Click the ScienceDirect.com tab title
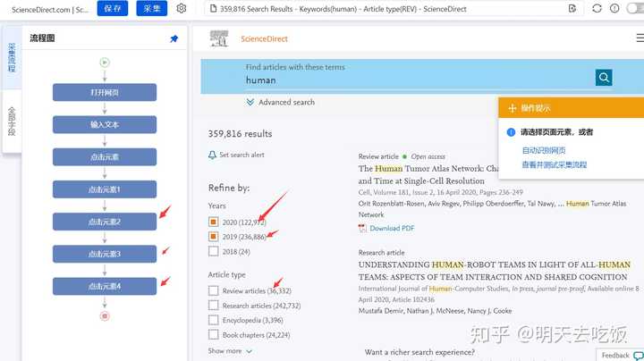 click(50, 10)
